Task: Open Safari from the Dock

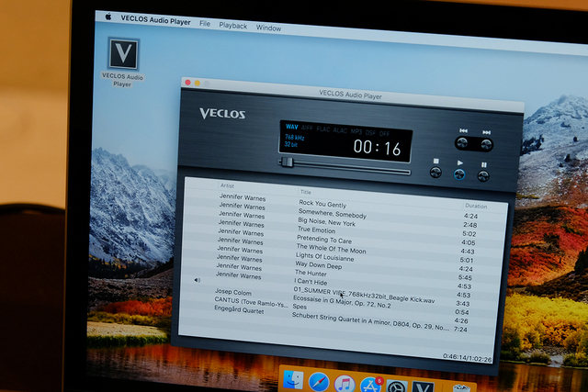Action: tap(319, 382)
